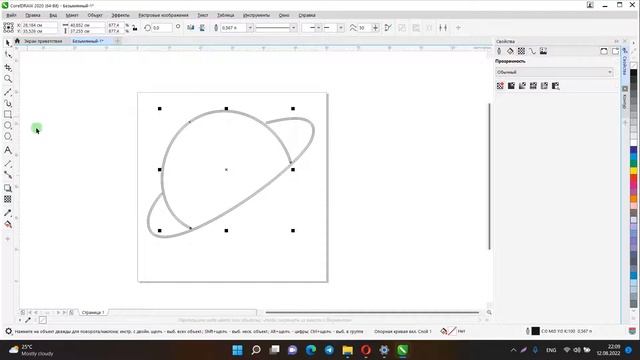Toggle Properties docker tab mode button
This screenshot has height=360, width=640.
click(615, 51)
